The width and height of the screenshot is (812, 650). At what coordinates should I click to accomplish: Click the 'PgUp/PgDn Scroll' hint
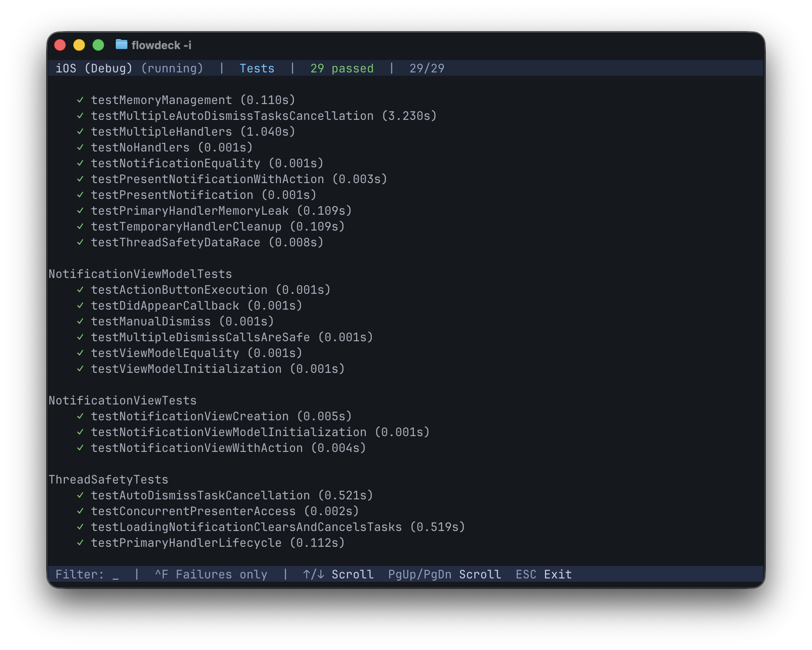point(444,574)
